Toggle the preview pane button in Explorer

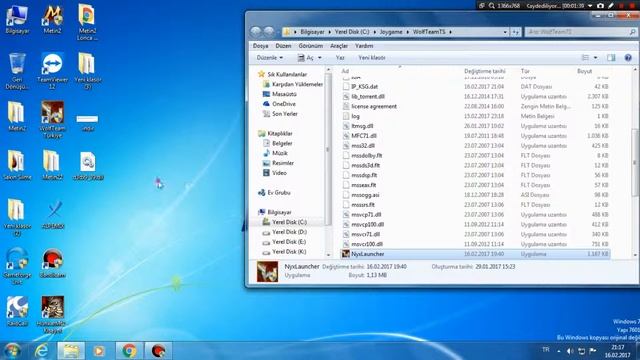pyautogui.click(x=611, y=58)
